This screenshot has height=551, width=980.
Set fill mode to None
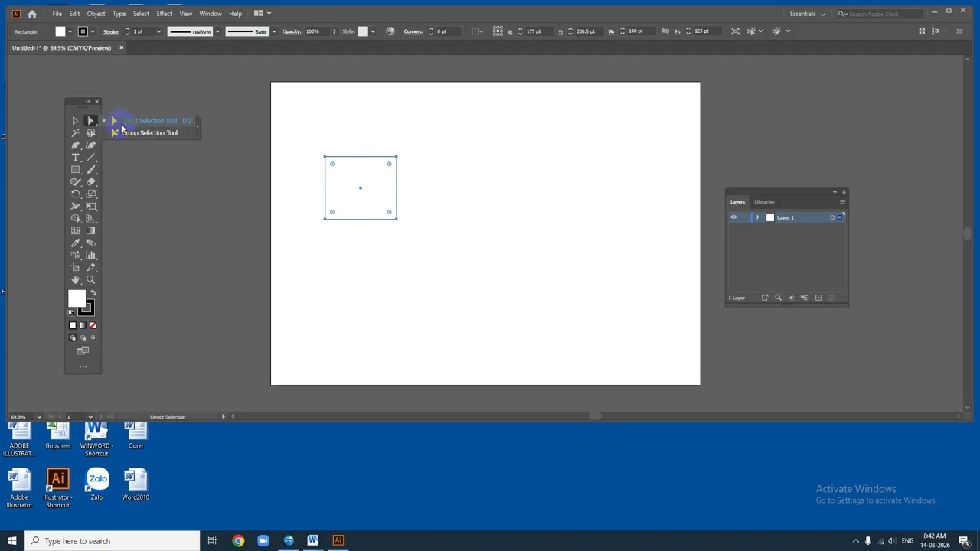coord(93,326)
